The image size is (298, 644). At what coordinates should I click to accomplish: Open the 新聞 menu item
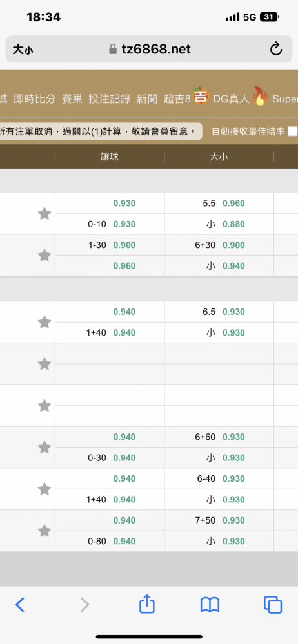coord(147,99)
